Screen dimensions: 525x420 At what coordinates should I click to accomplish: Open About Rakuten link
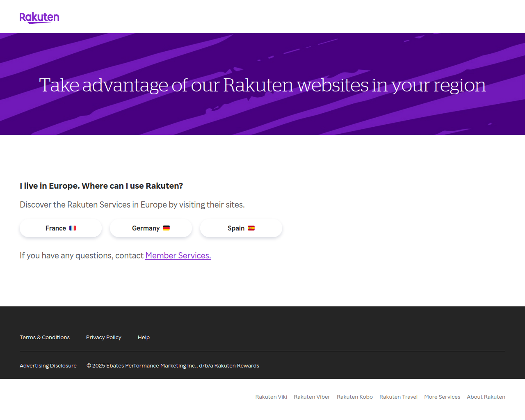[486, 397]
